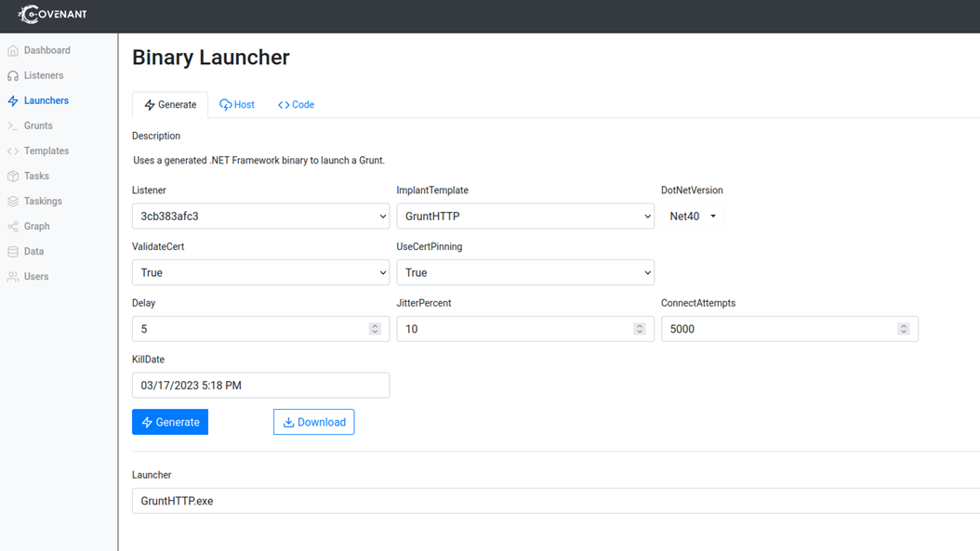Click the KillDate input field

point(260,385)
